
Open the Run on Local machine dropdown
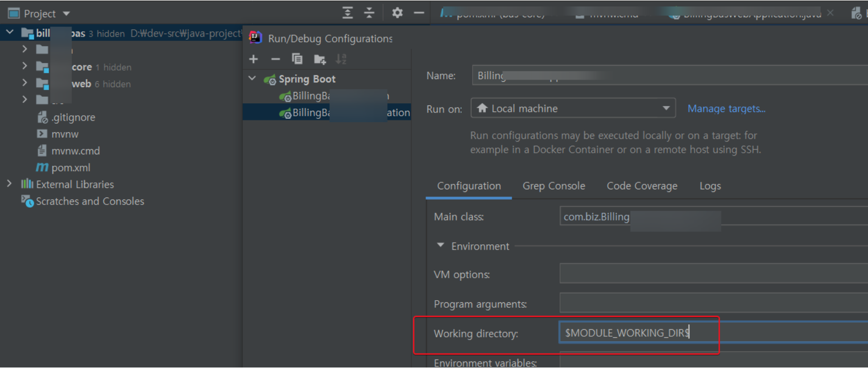click(573, 108)
